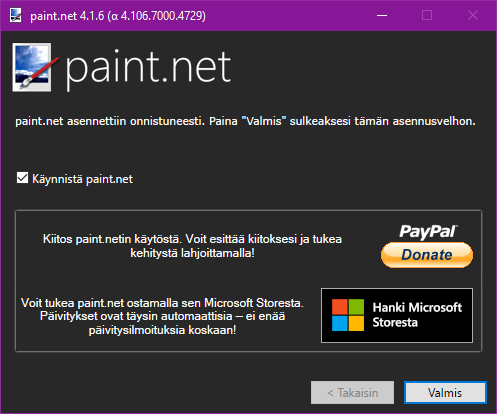Click the 'Voit tukea paint.net ostamalla' text

point(162,316)
